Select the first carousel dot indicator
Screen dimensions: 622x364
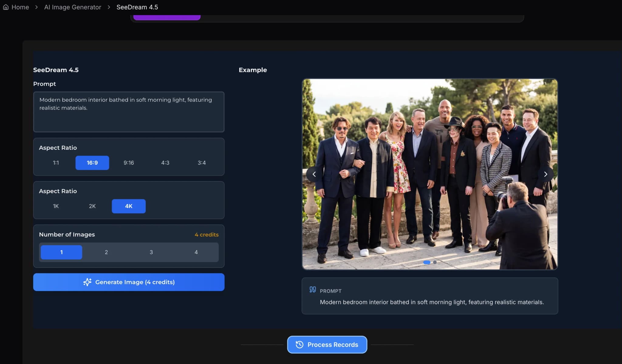(427, 262)
